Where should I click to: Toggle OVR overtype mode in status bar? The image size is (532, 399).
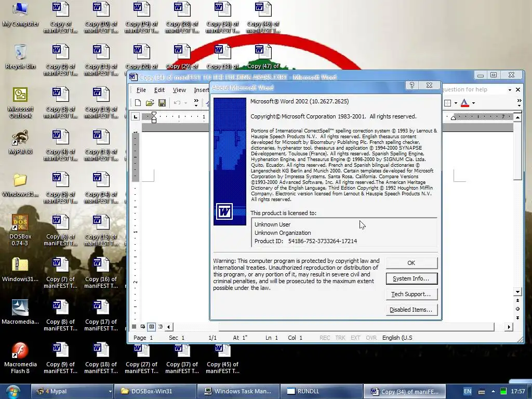coord(371,338)
